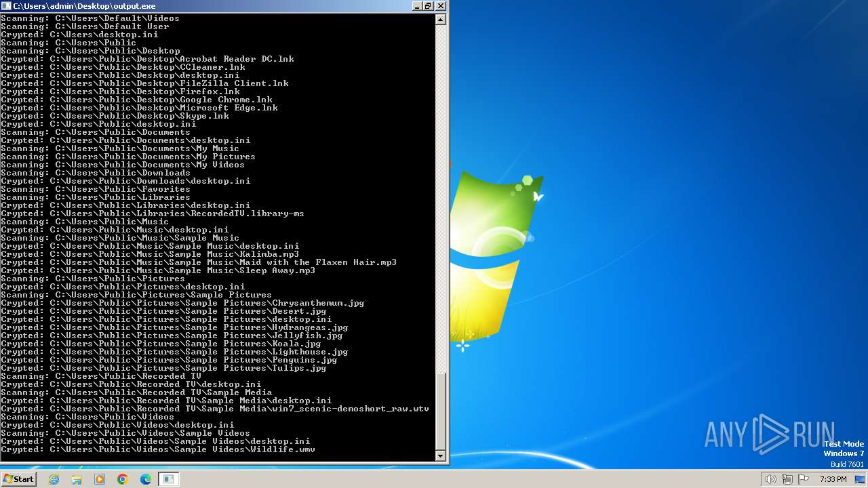The image size is (868, 488).
Task: Select the 'Koala.jpg' crypted line
Action: point(161,344)
